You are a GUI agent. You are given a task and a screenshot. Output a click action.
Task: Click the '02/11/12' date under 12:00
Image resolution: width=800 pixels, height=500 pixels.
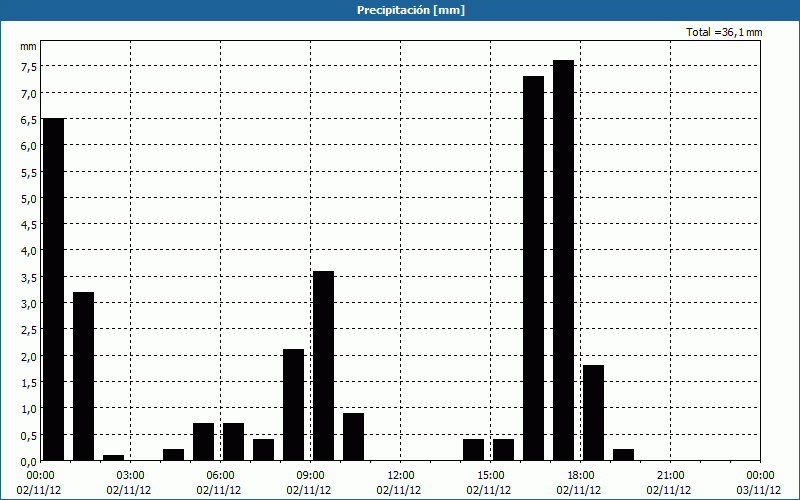click(x=399, y=491)
